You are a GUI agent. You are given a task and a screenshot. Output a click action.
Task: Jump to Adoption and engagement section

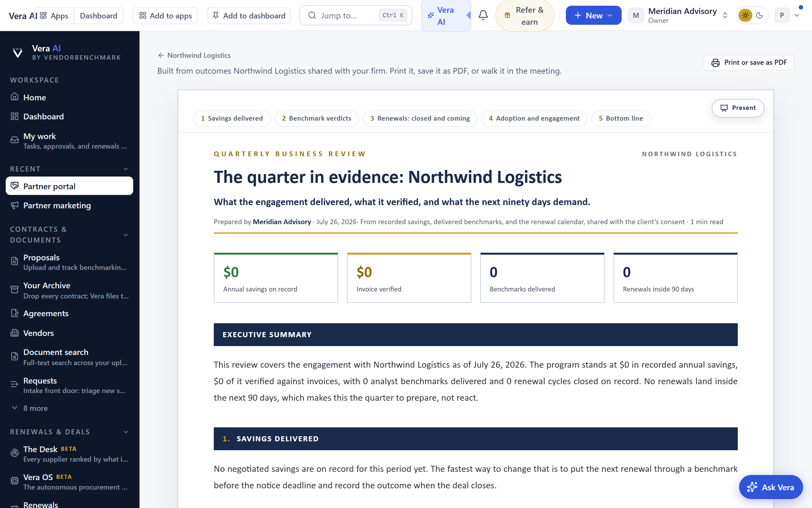point(534,119)
